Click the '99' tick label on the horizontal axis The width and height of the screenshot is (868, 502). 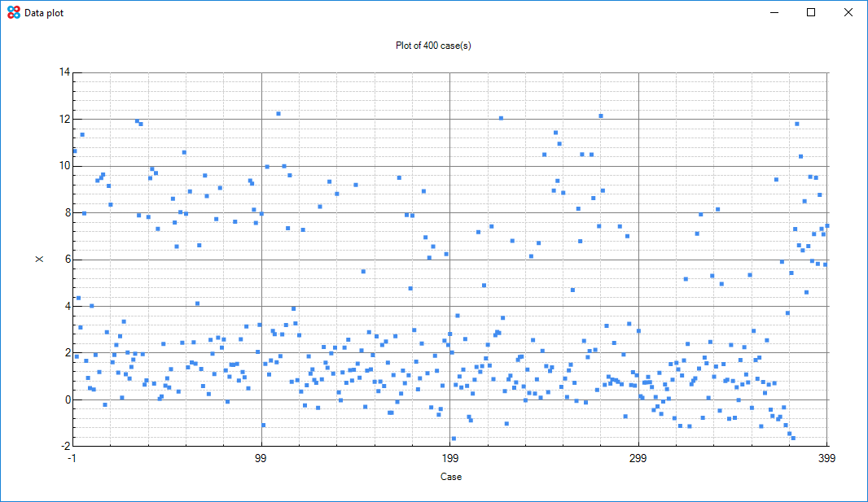pos(261,457)
